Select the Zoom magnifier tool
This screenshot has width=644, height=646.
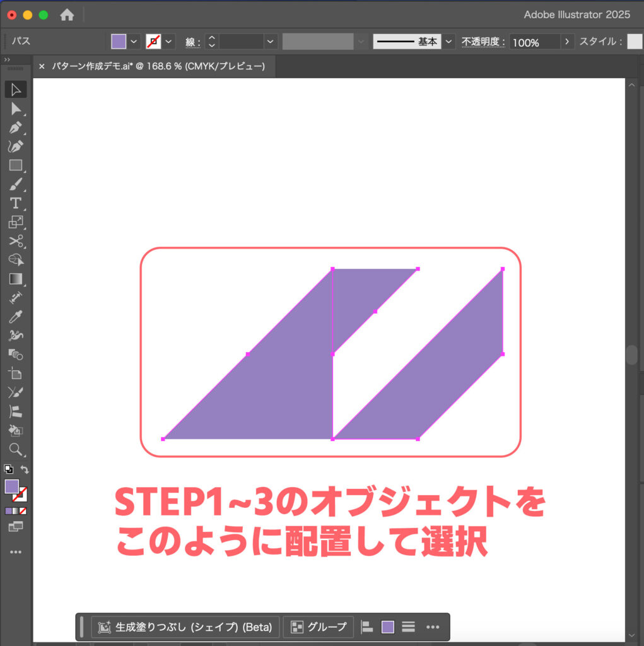point(16,449)
